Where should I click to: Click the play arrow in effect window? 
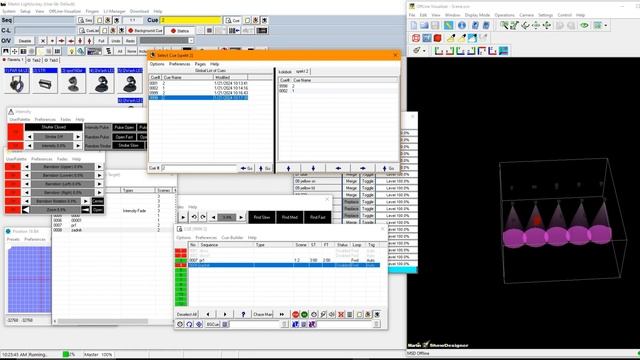183,217
